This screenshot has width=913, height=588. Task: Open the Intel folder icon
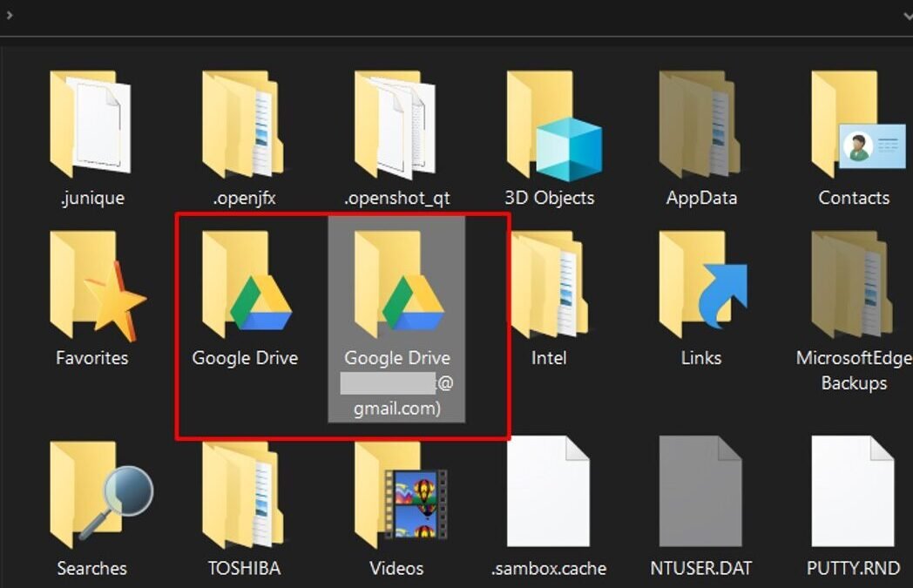(549, 284)
